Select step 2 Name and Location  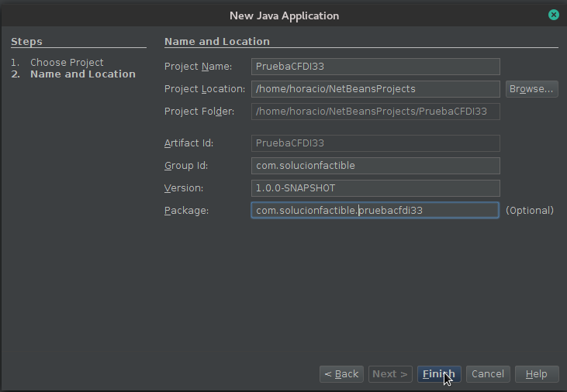point(82,74)
